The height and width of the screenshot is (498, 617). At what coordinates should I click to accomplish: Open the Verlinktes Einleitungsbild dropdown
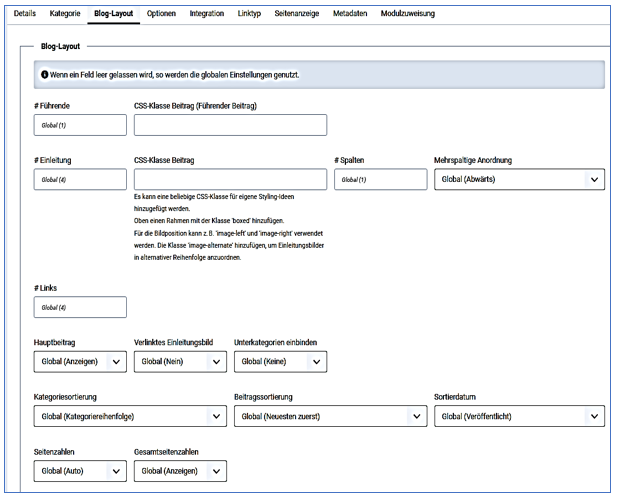(180, 362)
